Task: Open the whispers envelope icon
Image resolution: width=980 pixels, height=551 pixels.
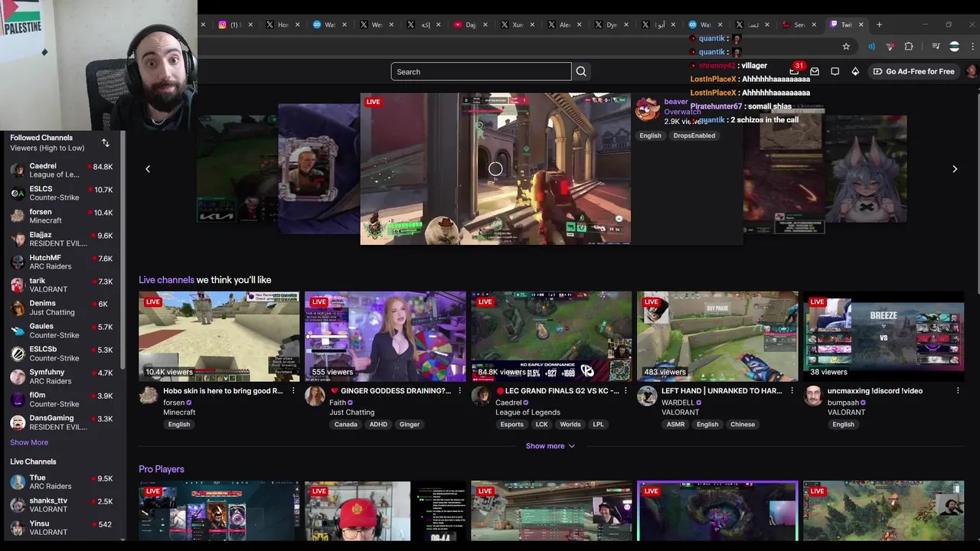Action: pos(815,71)
